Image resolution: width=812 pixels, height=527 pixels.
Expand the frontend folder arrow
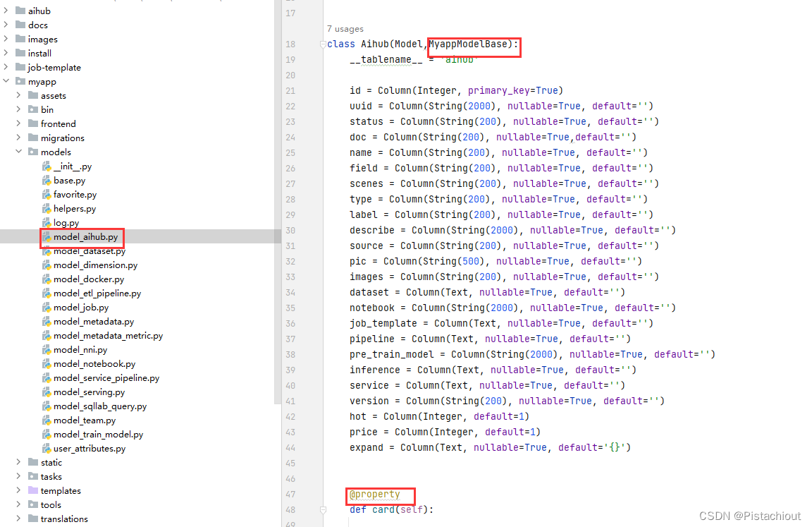click(18, 123)
